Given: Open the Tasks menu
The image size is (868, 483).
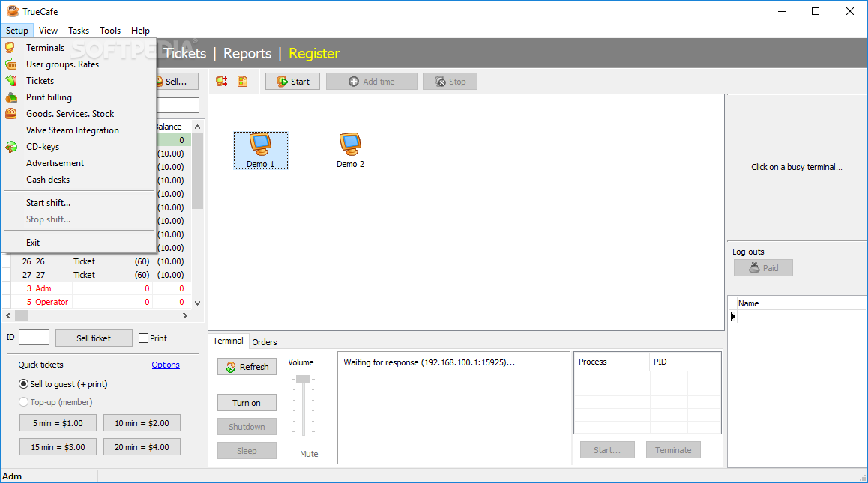Looking at the screenshot, I should [79, 31].
